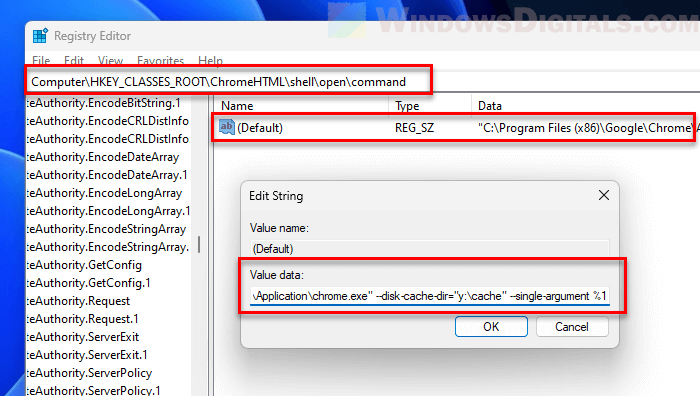The image size is (700, 396).
Task: Click the Type column header
Action: [x=407, y=106]
